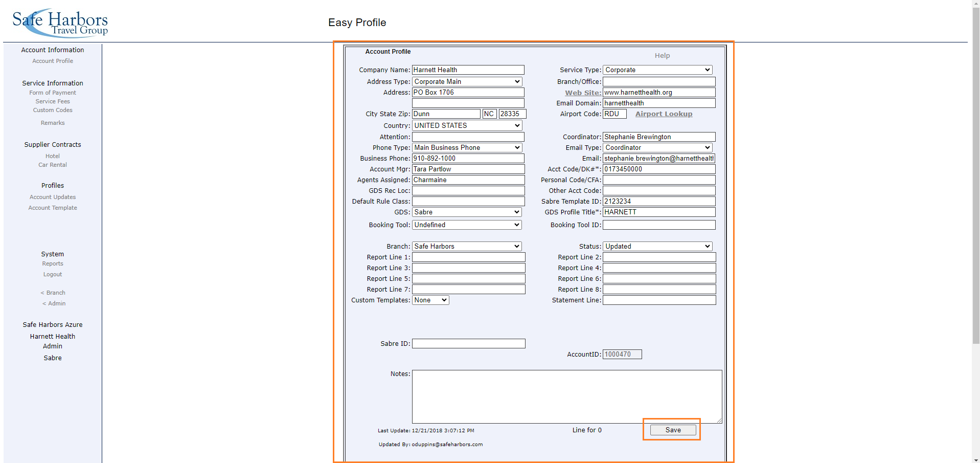Click the Agents Assigned field

(468, 180)
